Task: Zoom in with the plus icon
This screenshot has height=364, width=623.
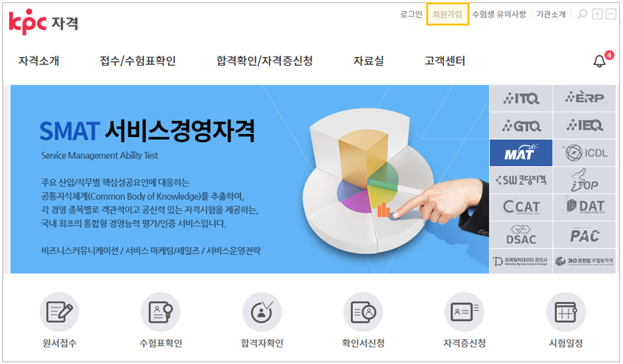Action: pyautogui.click(x=597, y=14)
